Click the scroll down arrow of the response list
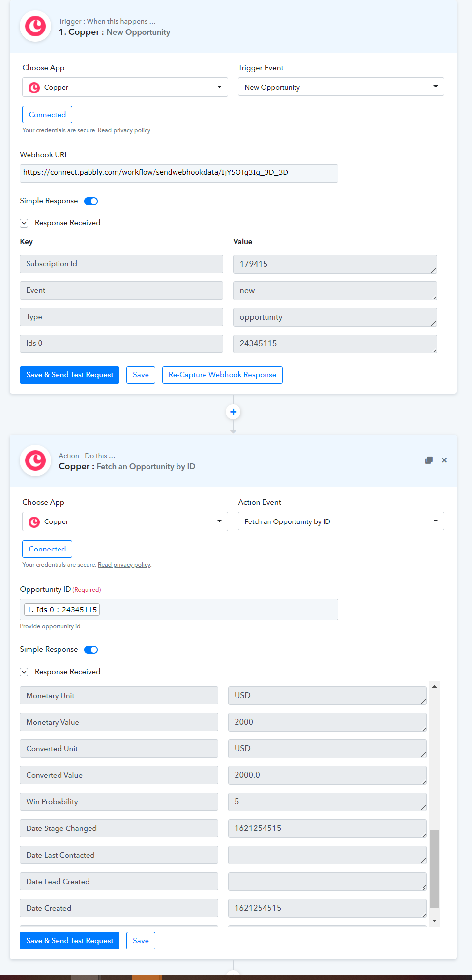Image resolution: width=472 pixels, height=980 pixels. (434, 921)
